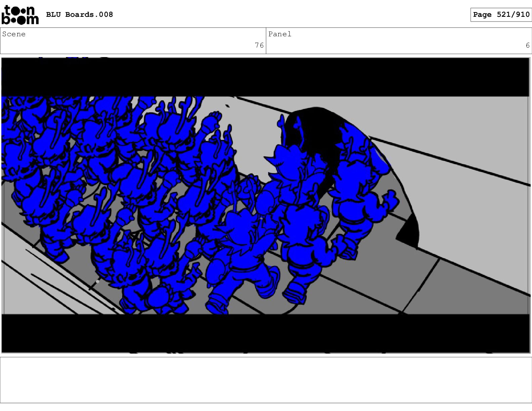532x411 pixels.
Task: Click the 'Panel' label
Action: point(280,34)
